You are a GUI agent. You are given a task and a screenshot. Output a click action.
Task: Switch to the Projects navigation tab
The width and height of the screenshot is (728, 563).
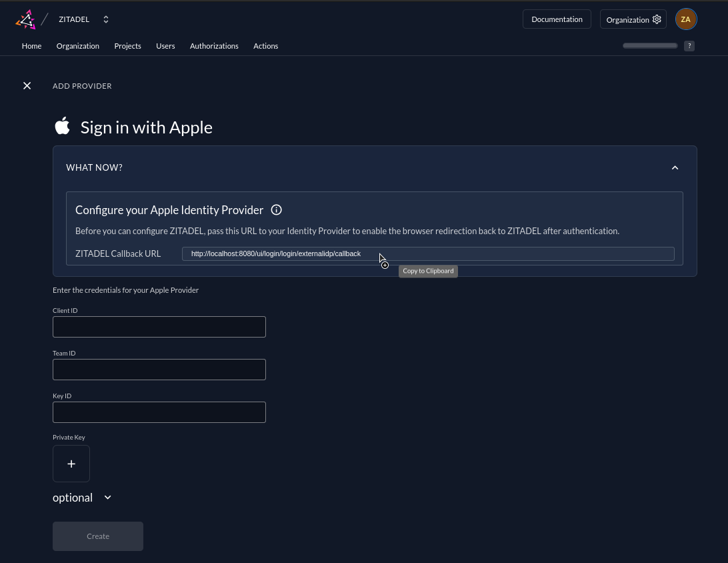click(x=127, y=45)
